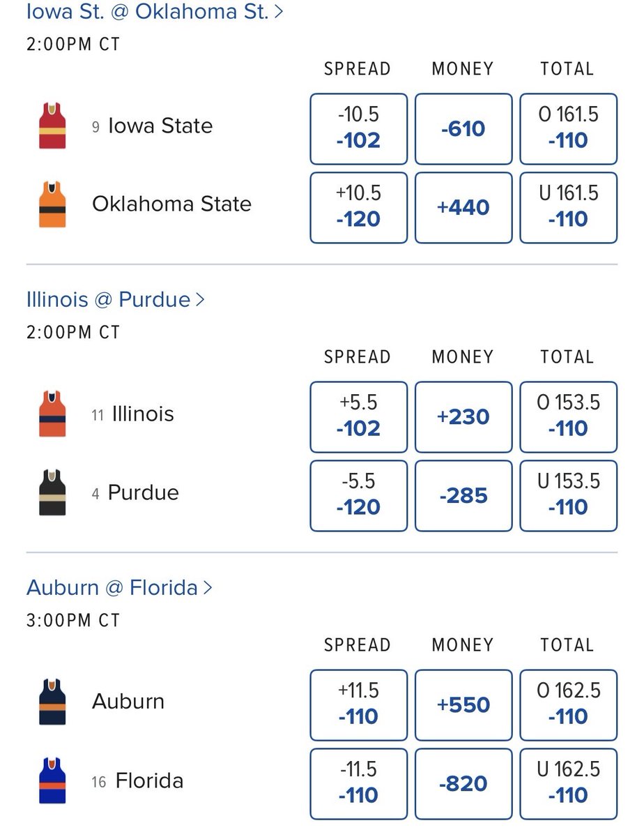Select Oklahoma State +440 moneyline
The width and height of the screenshot is (644, 837).
click(463, 207)
